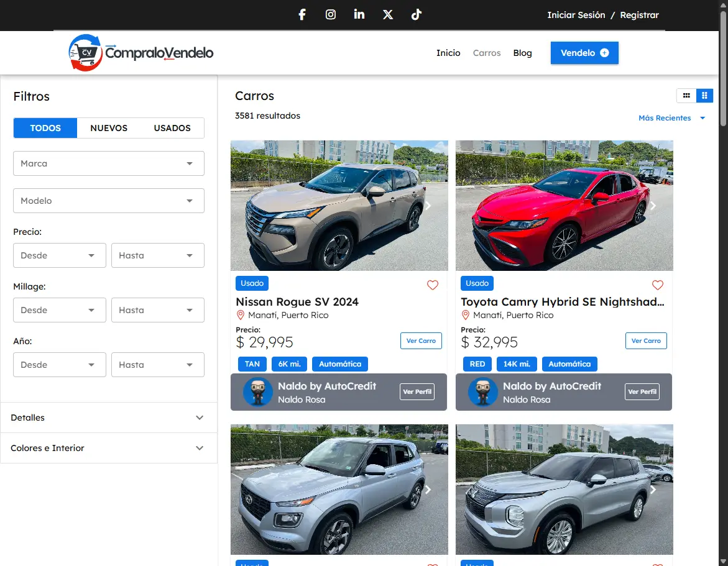Open the blue Hyundai SUV photo
728x566 pixels.
[339, 490]
